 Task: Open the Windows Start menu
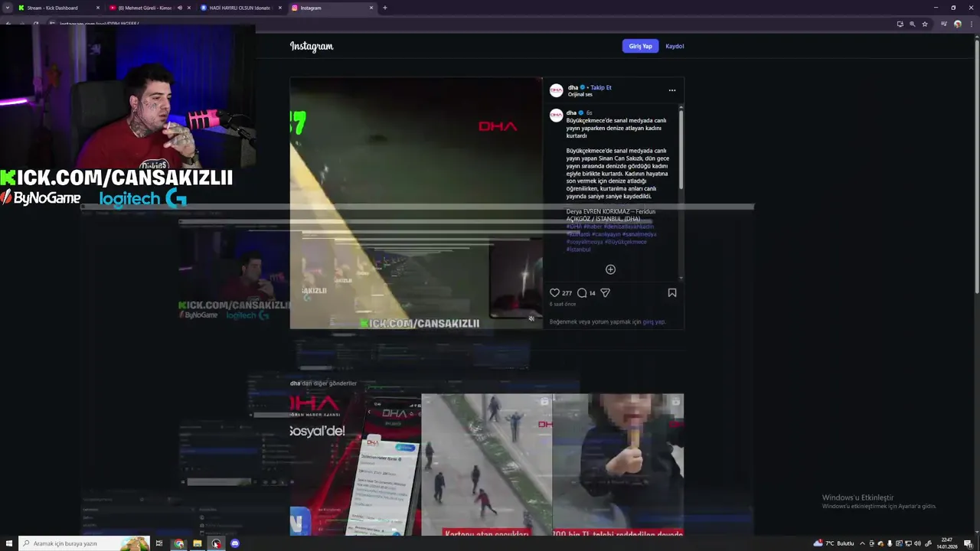click(x=8, y=543)
